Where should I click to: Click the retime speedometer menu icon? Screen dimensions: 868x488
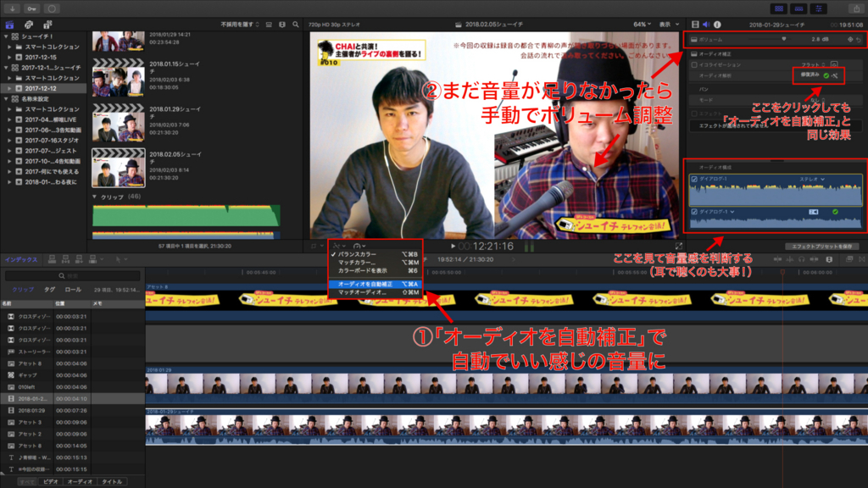[358, 246]
